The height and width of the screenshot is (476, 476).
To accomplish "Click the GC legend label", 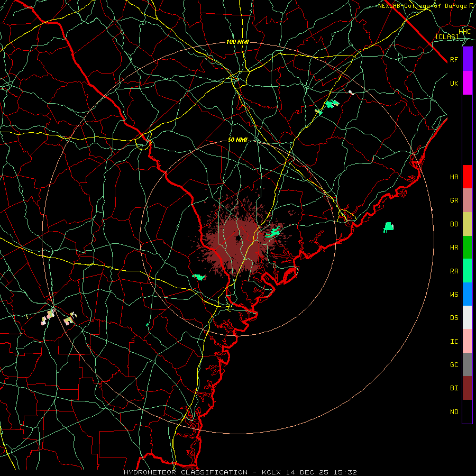I will [x=454, y=364].
